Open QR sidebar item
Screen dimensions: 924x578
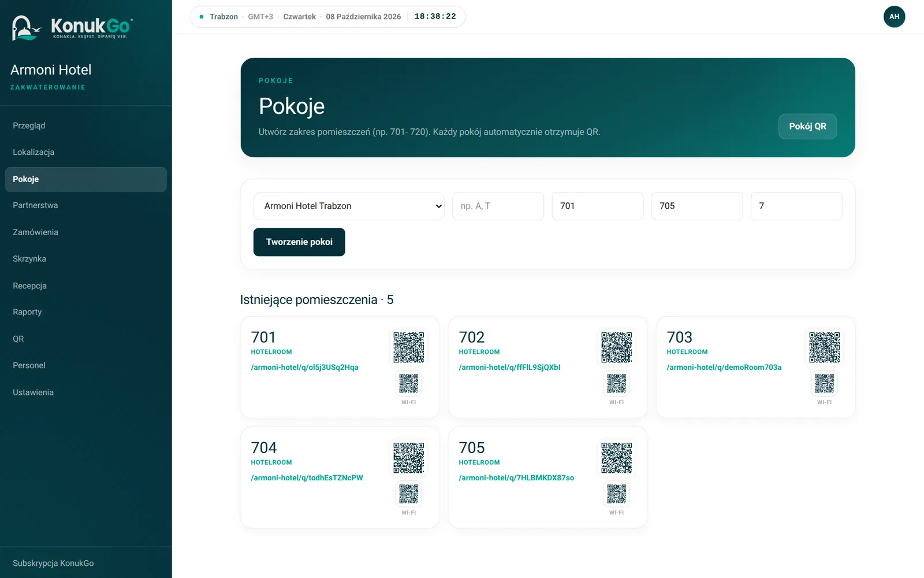(86, 339)
